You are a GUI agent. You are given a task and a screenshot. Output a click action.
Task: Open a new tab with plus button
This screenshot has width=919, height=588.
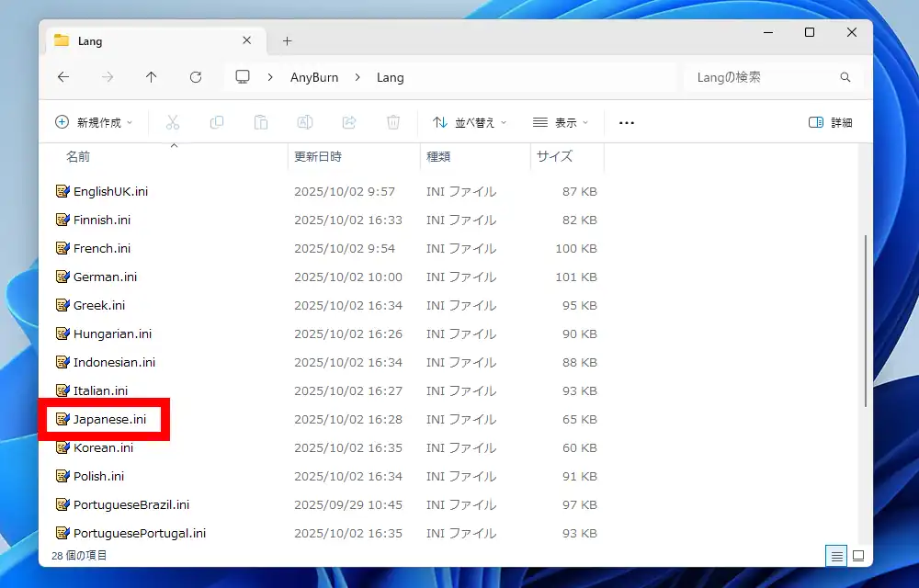pos(287,41)
